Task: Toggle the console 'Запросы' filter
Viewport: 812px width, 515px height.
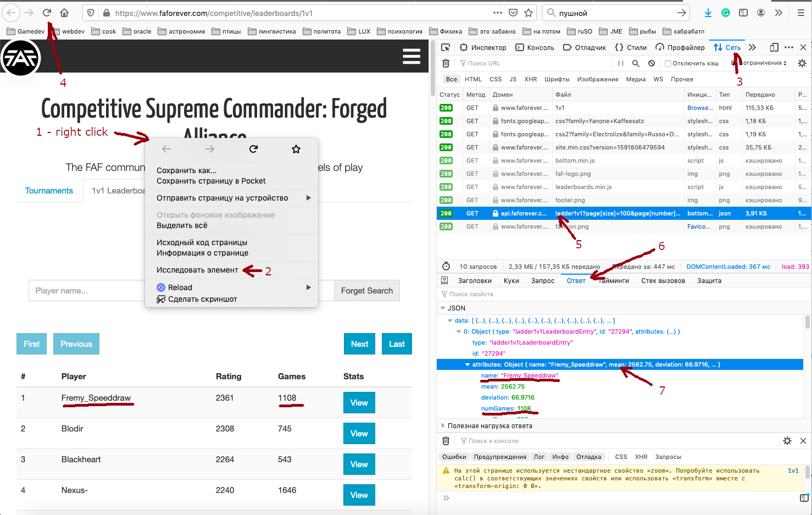Action: 668,457
